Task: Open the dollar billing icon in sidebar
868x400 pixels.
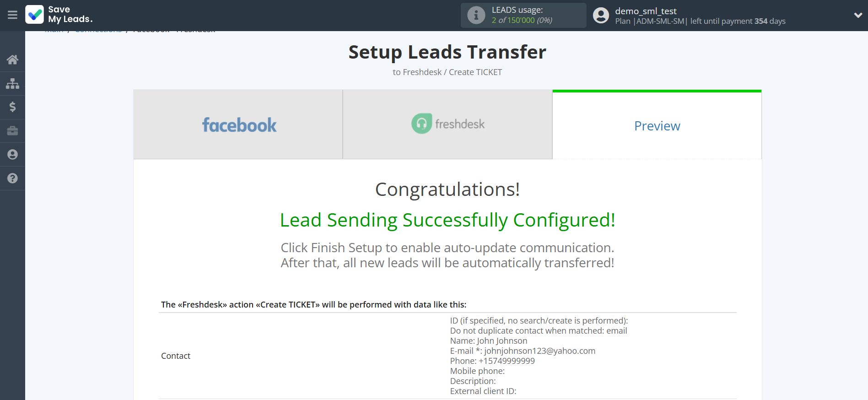Action: click(x=12, y=107)
